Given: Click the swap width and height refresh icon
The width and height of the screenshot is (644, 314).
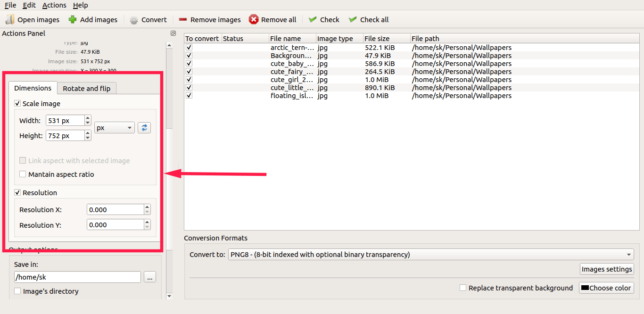Looking at the screenshot, I should click(144, 127).
